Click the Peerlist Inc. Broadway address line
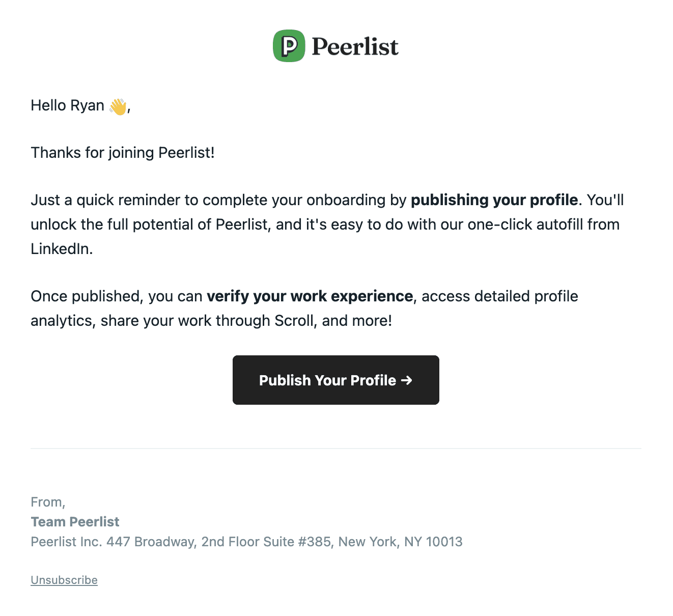 [x=246, y=542]
